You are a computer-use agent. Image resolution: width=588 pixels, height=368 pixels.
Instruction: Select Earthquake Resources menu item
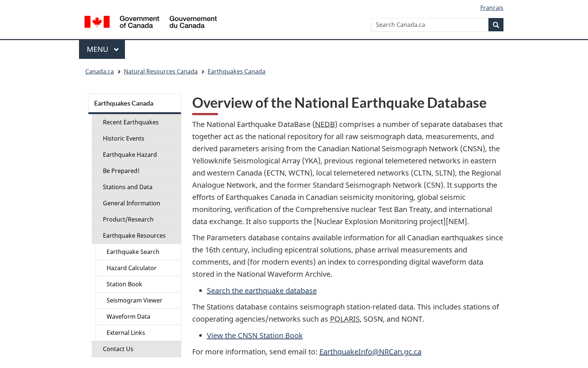click(136, 236)
